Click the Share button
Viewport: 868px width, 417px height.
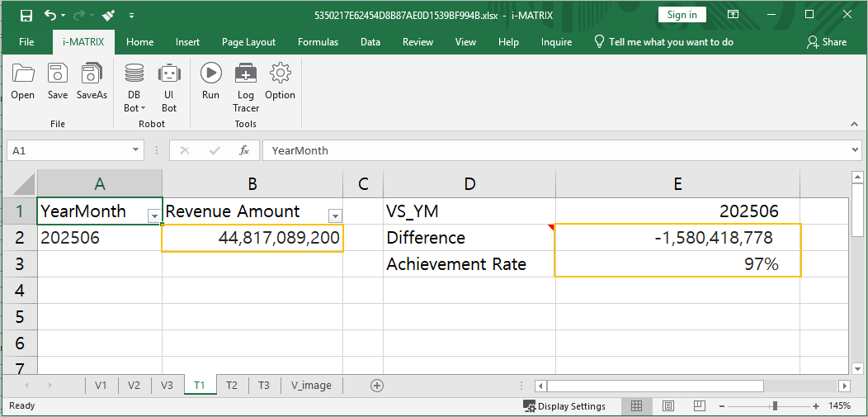pyautogui.click(x=827, y=42)
